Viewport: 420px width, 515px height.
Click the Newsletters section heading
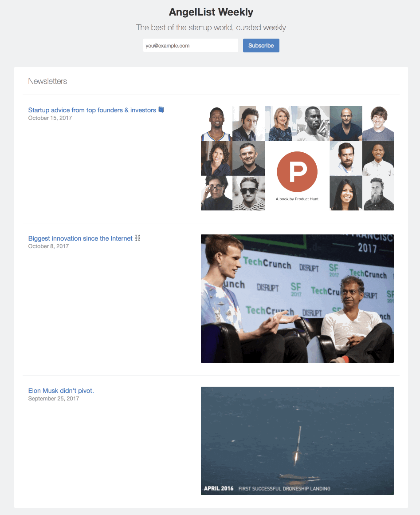47,81
